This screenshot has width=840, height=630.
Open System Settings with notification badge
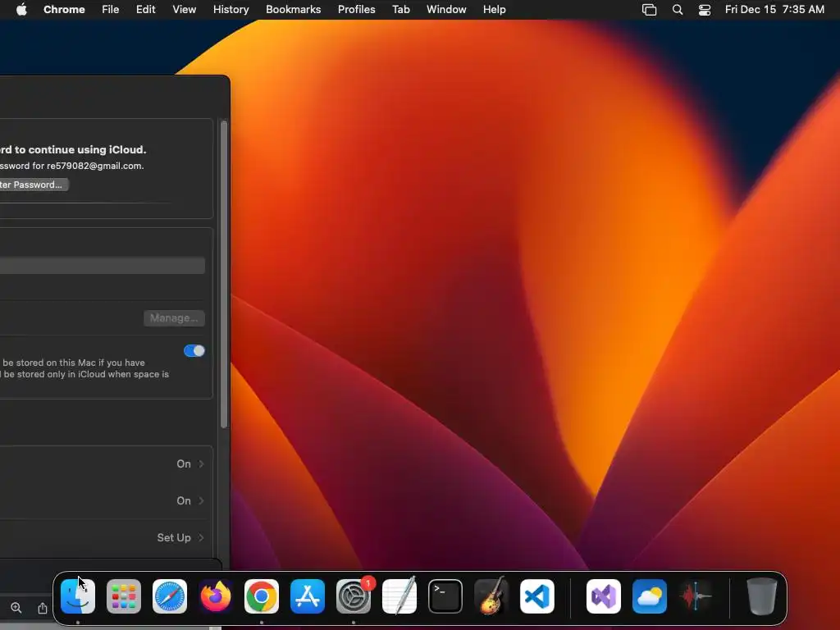(354, 596)
